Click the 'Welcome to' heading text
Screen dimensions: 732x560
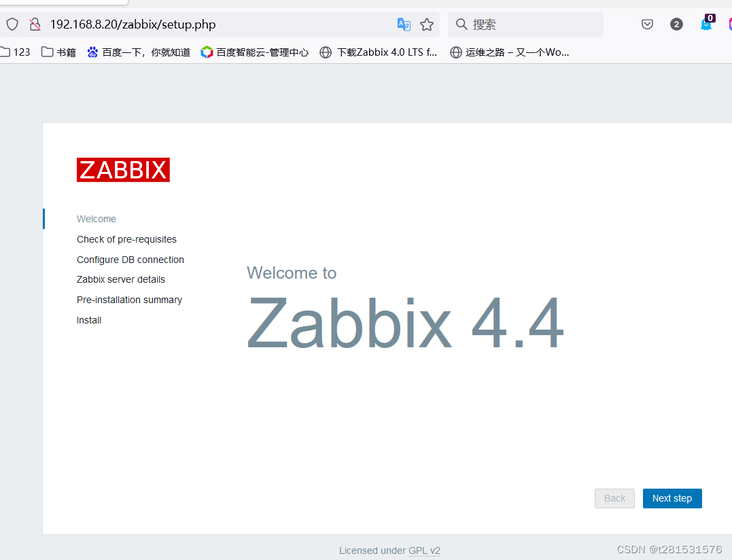292,273
